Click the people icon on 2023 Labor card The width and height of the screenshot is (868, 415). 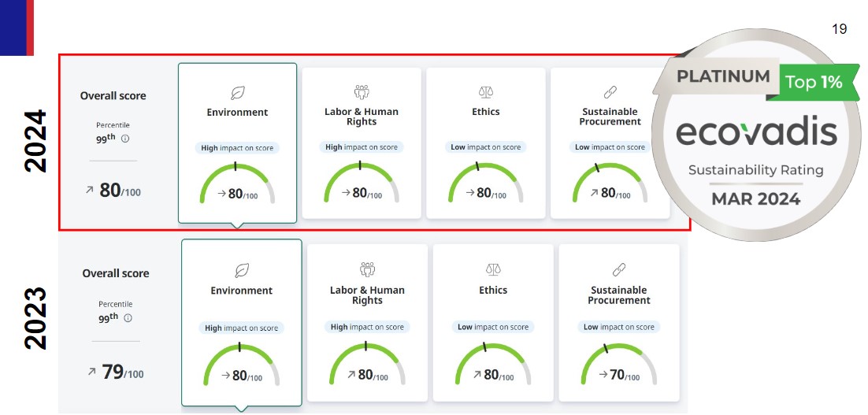coord(367,269)
